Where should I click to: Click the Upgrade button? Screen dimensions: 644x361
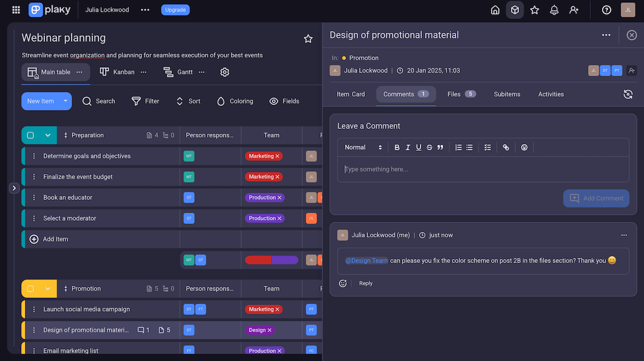pos(175,10)
